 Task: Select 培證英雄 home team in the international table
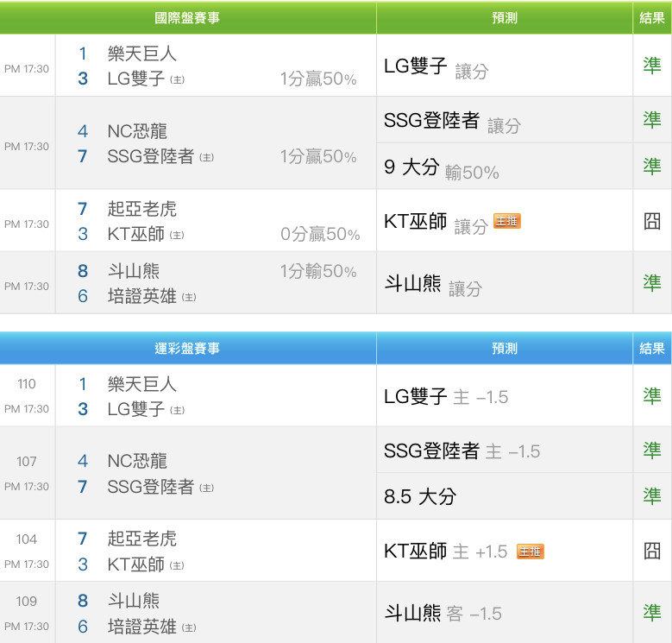(152, 296)
